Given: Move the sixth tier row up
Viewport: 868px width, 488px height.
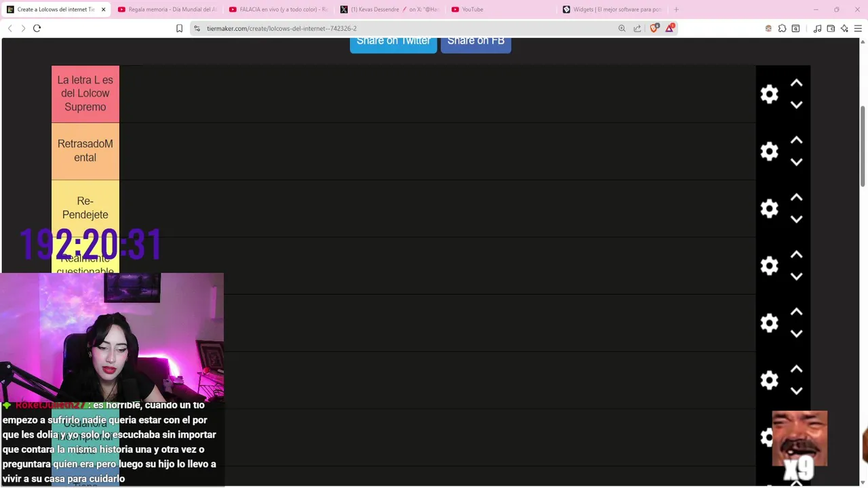Looking at the screenshot, I should (797, 369).
